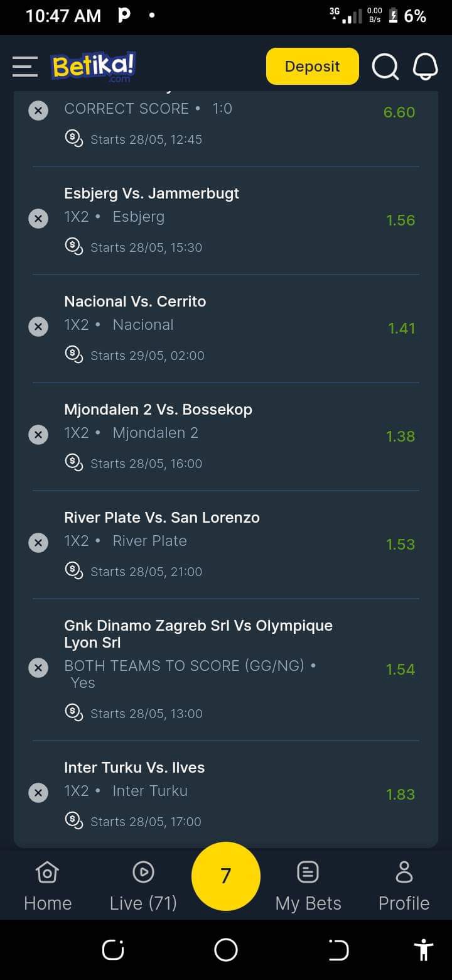Remove the Mjondalen 2 Vs. Bossekop pick
The image size is (452, 980).
pos(38,434)
